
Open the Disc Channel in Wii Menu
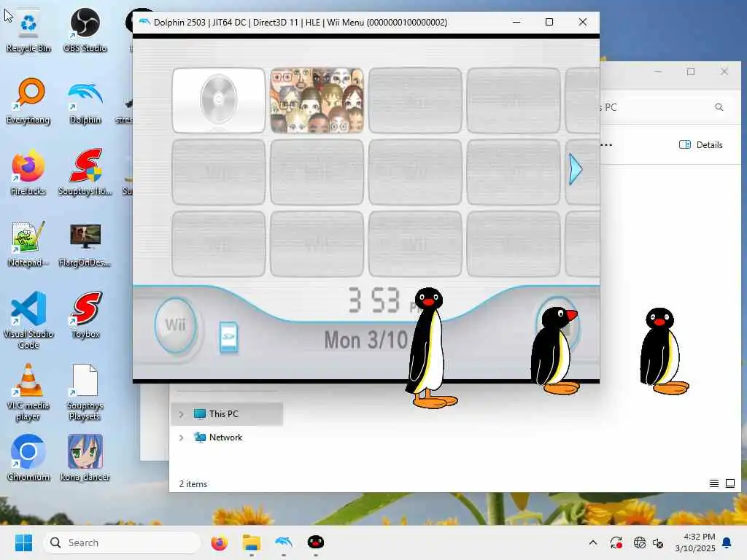coord(219,100)
